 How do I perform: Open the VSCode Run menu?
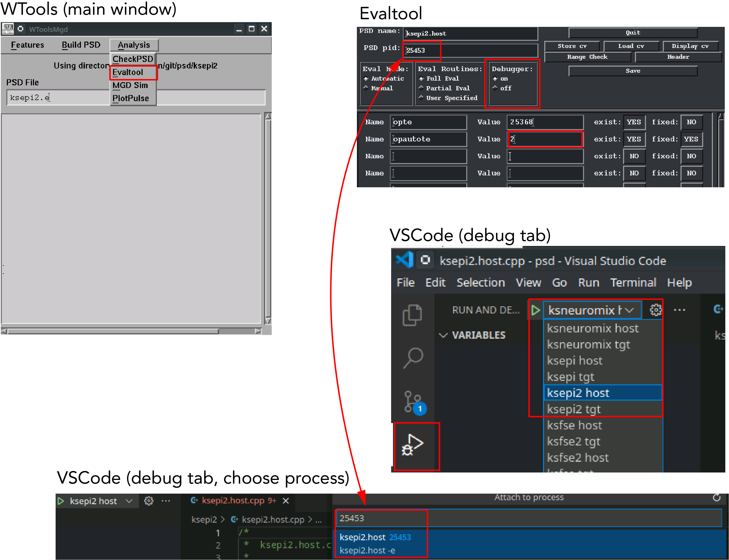click(x=589, y=282)
